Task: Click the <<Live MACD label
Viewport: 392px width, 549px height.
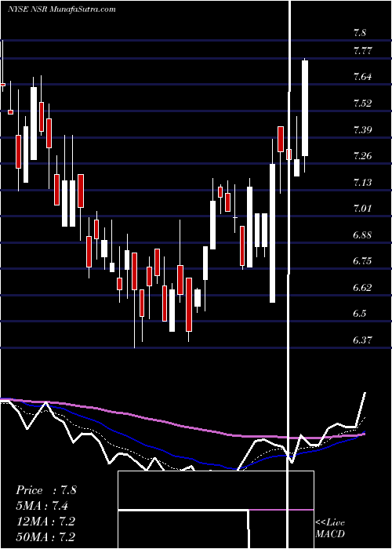Action: [x=330, y=529]
